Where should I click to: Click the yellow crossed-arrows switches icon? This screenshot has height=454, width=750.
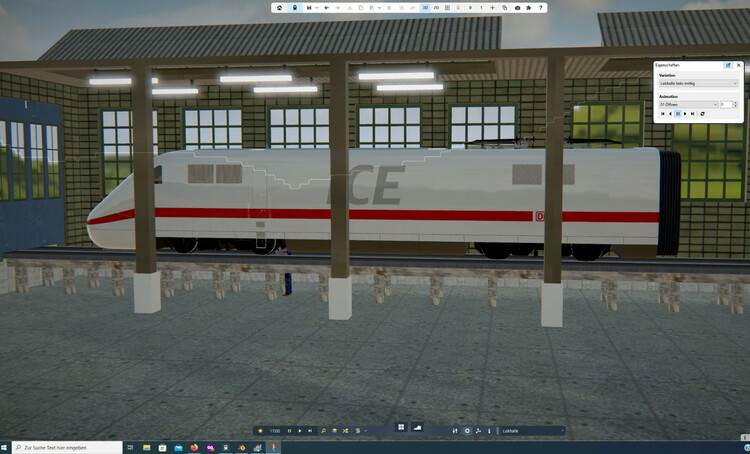click(345, 431)
